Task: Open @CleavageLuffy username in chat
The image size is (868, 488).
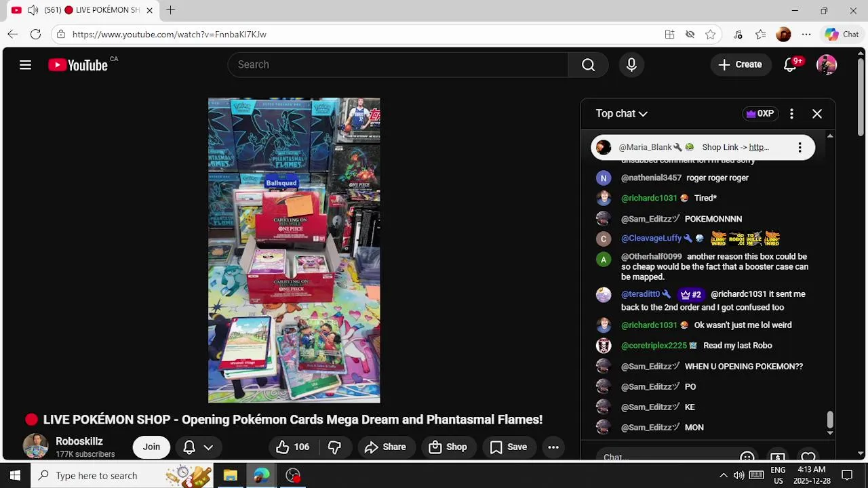Action: (x=651, y=238)
